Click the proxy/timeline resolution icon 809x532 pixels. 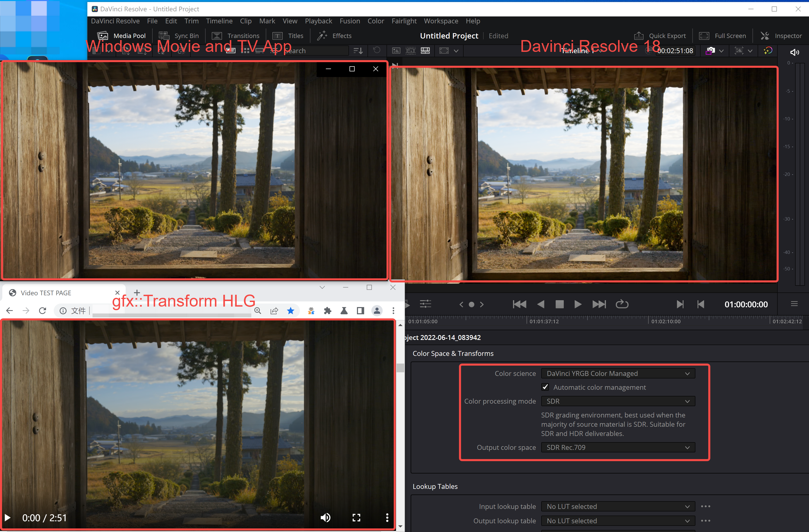click(739, 51)
